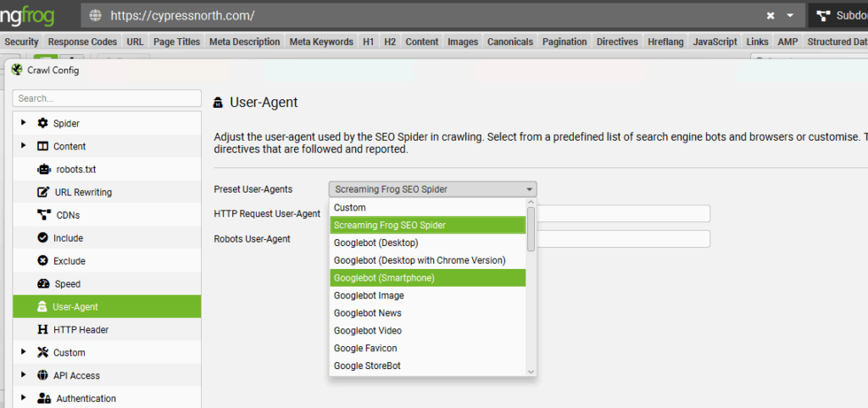The width and height of the screenshot is (868, 408).
Task: Open the H1 tab
Action: (369, 42)
